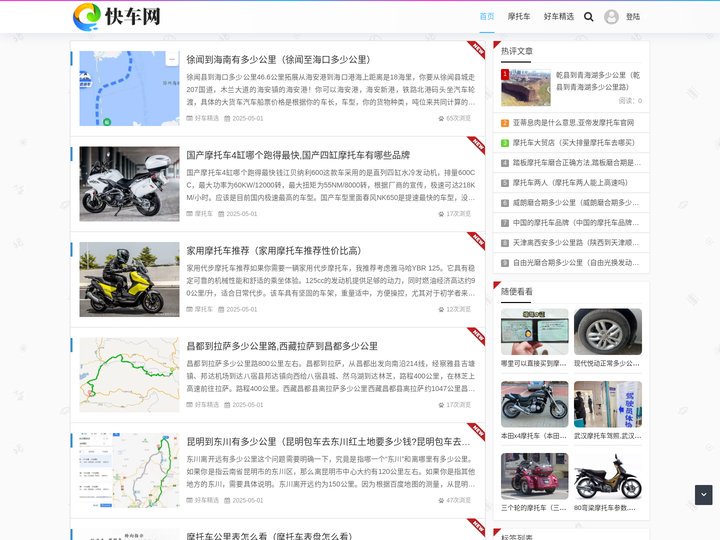The image size is (720, 540).
Task: Open article 昆明到东川有多少公里
Action: point(328,441)
